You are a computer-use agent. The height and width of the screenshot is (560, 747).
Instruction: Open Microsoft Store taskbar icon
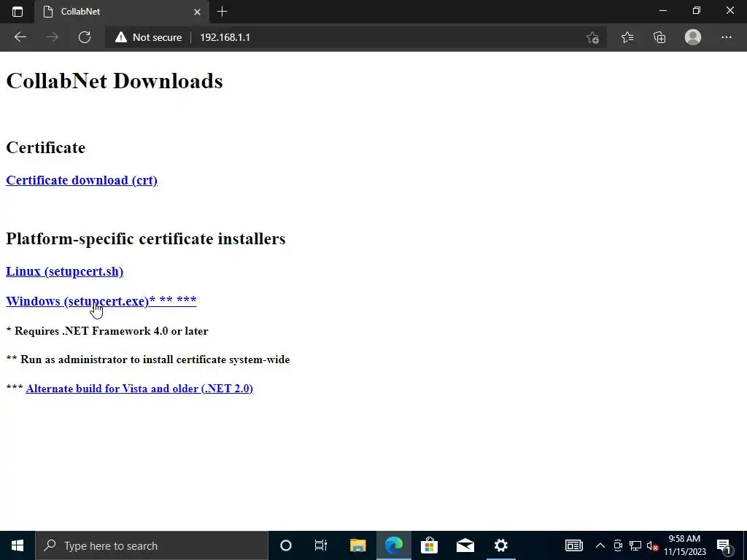[x=429, y=545]
